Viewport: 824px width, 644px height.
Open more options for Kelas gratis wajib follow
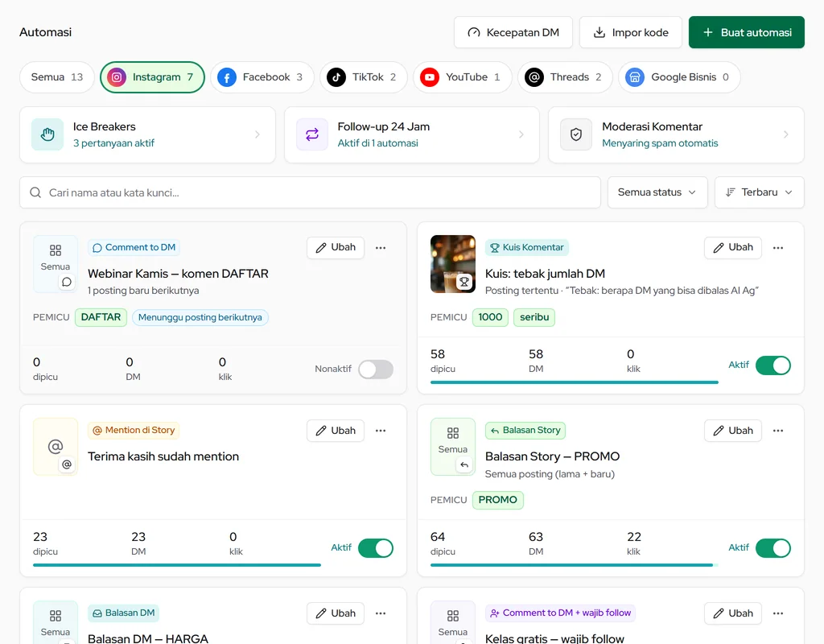click(778, 613)
